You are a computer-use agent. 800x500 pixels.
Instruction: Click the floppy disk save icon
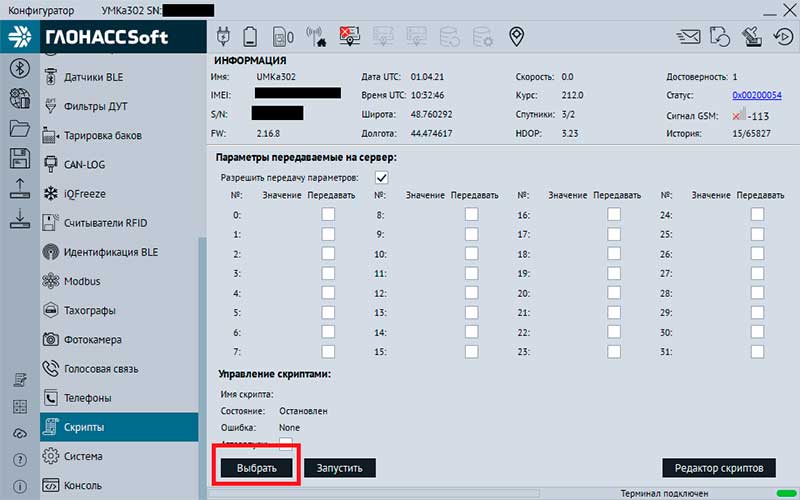pos(20,158)
